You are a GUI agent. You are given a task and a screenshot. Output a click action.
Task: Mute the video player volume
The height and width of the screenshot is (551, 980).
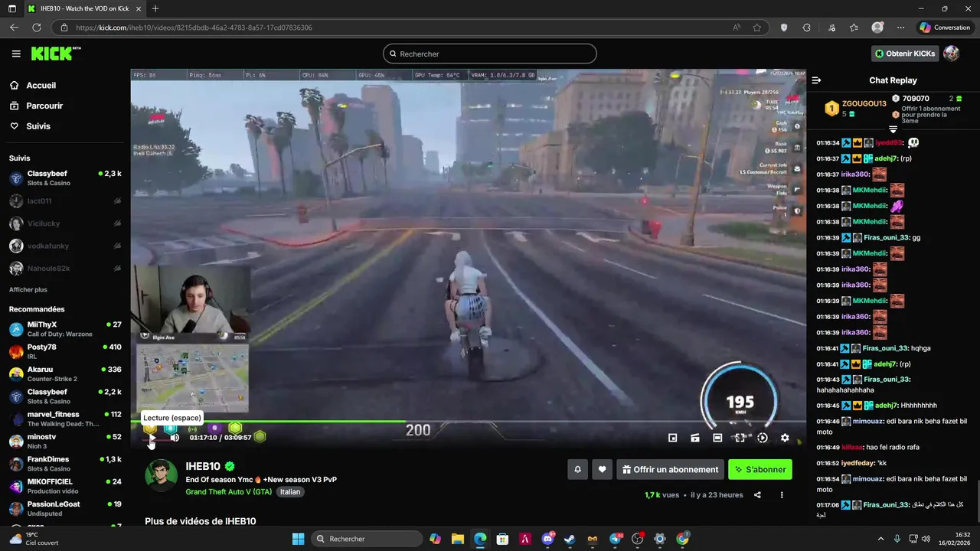tap(175, 437)
